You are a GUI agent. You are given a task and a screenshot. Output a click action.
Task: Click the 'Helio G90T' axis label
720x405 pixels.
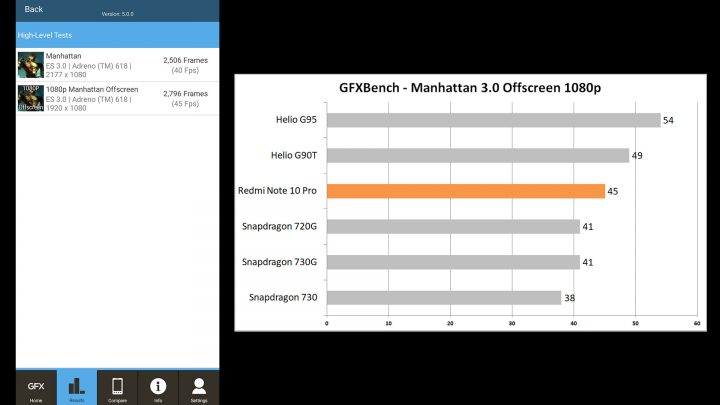294,155
